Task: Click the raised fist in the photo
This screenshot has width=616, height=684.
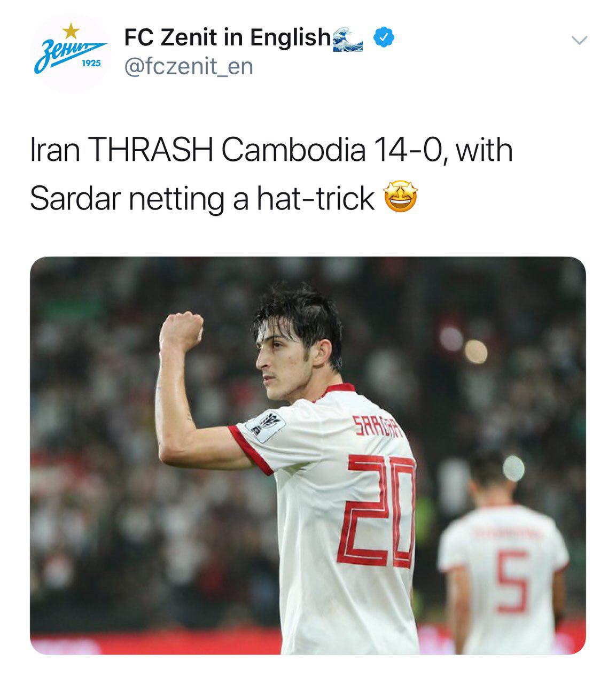Action: (181, 330)
